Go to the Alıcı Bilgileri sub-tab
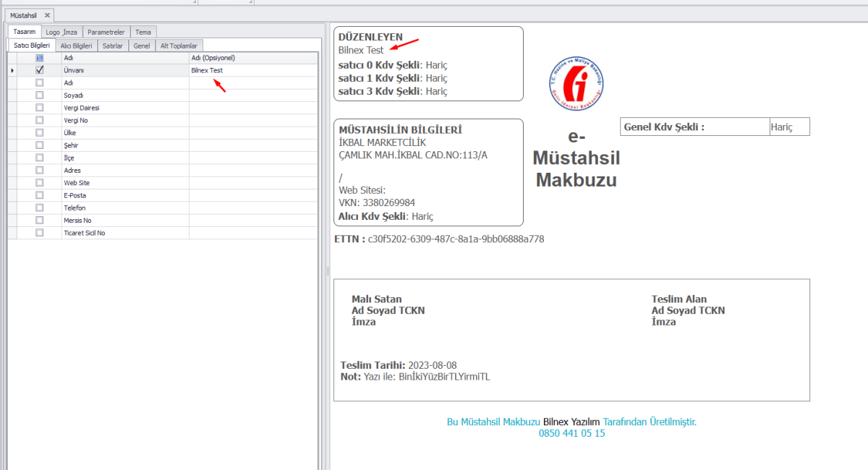Image resolution: width=868 pixels, height=470 pixels. (76, 46)
